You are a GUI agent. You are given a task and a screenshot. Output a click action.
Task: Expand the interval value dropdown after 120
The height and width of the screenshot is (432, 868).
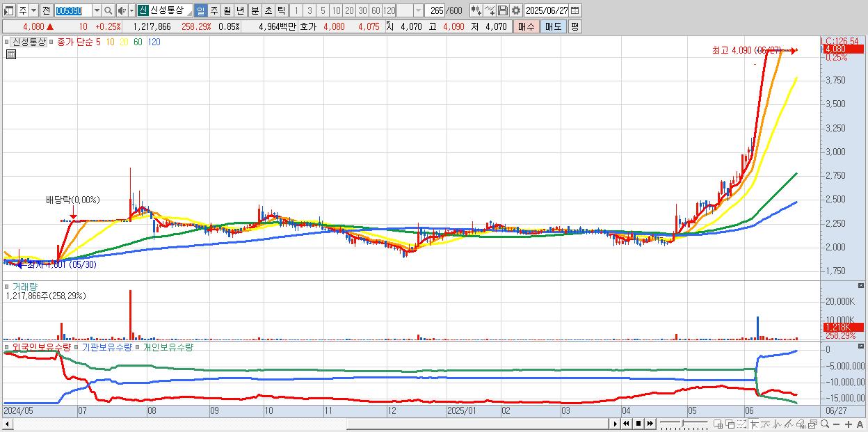(x=418, y=10)
